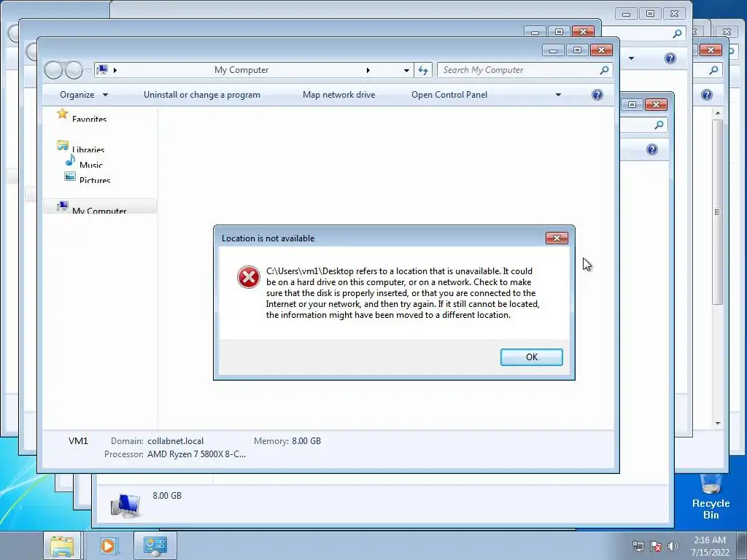Click the Music note icon
The image size is (747, 560).
[71, 160]
